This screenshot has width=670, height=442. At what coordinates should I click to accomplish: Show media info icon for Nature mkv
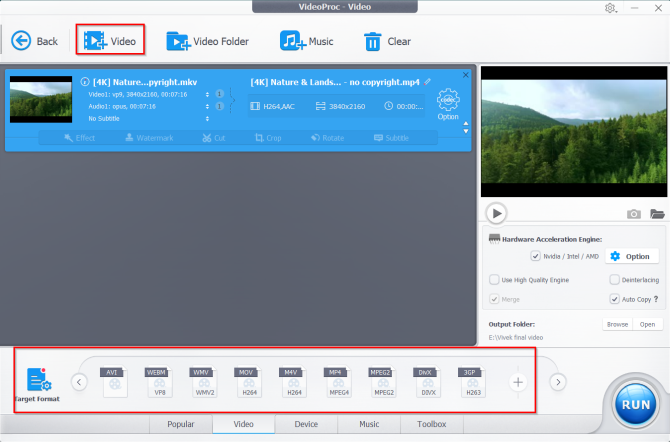[x=85, y=82]
